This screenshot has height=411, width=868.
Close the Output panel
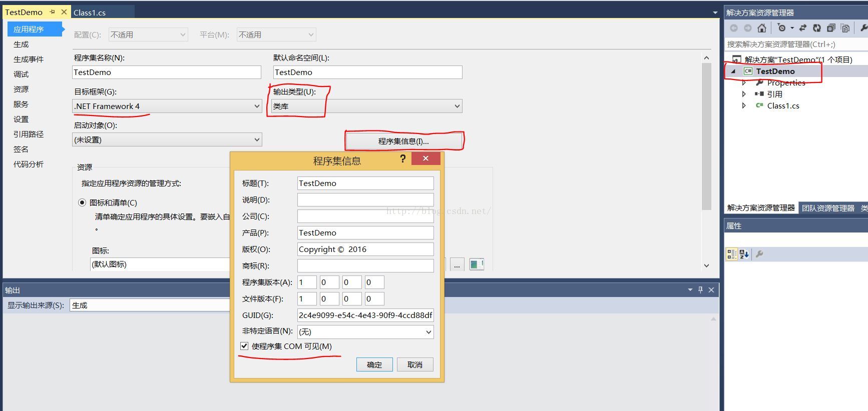pos(711,289)
